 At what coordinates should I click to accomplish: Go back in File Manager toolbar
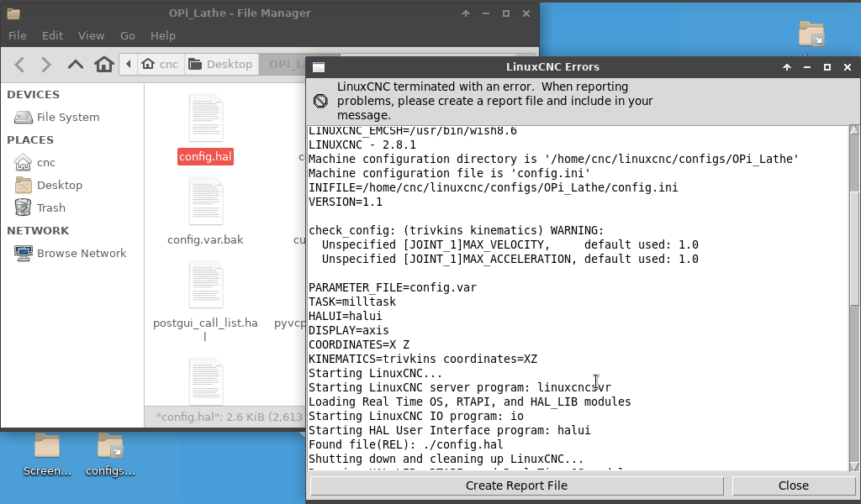coord(19,65)
